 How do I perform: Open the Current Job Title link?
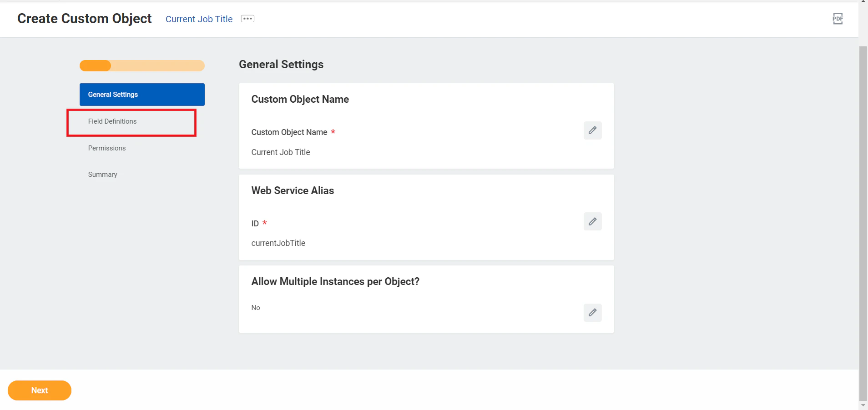coord(199,19)
